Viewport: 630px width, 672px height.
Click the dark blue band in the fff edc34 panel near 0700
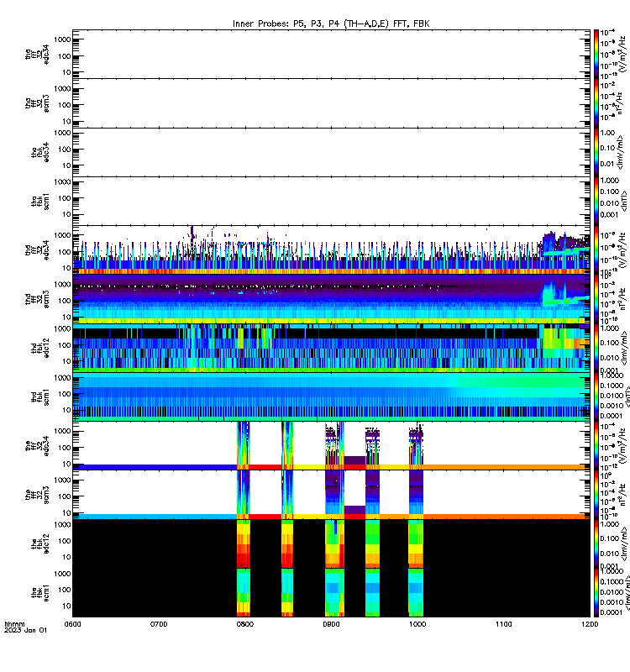[155, 467]
